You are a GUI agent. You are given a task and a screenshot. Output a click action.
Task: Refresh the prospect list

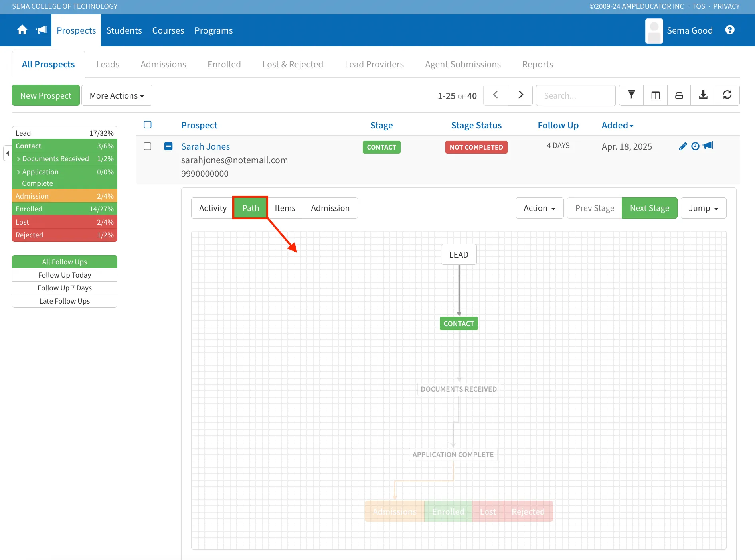point(727,95)
